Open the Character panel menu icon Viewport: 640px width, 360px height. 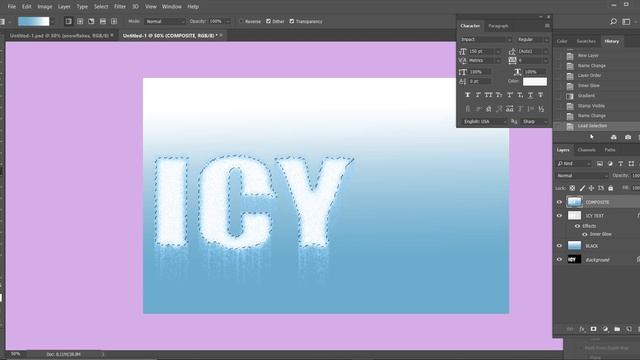(547, 26)
